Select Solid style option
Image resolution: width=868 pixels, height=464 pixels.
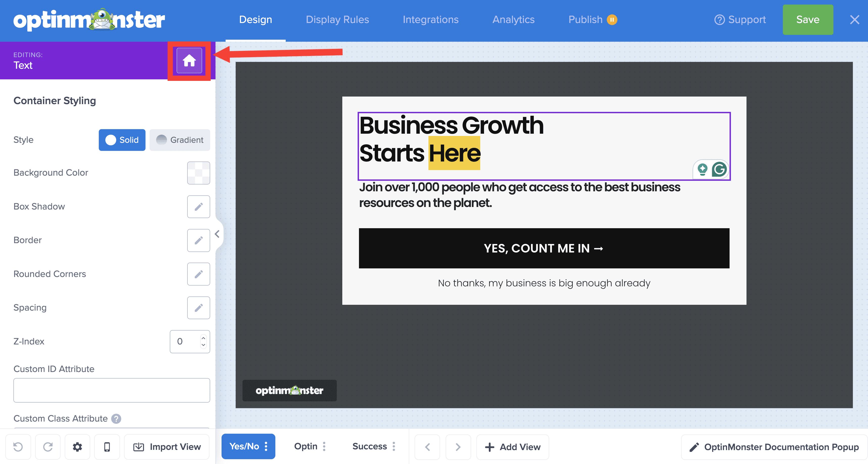click(x=122, y=140)
